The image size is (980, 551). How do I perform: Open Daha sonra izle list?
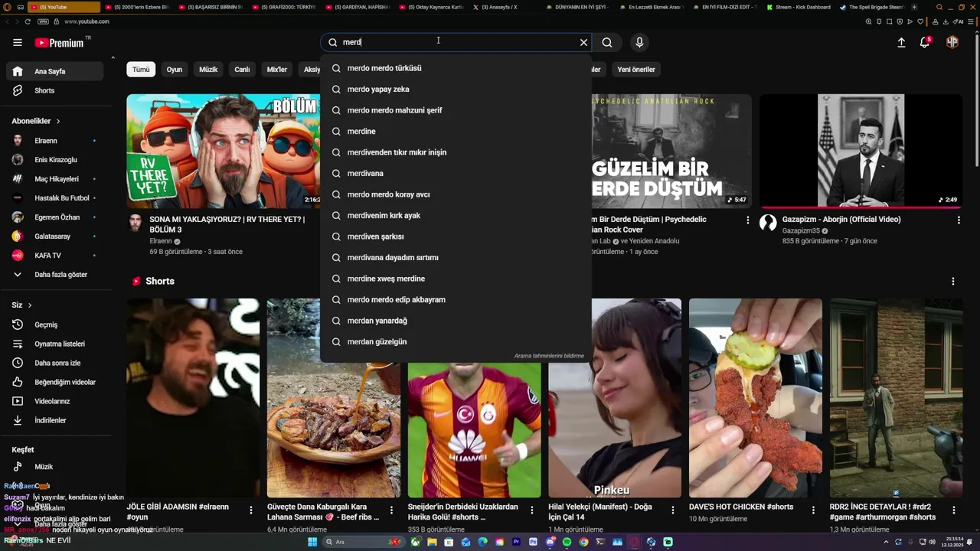pyautogui.click(x=55, y=363)
